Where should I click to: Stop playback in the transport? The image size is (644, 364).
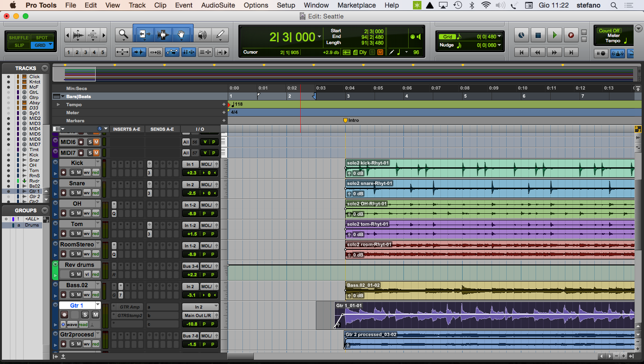(x=538, y=35)
